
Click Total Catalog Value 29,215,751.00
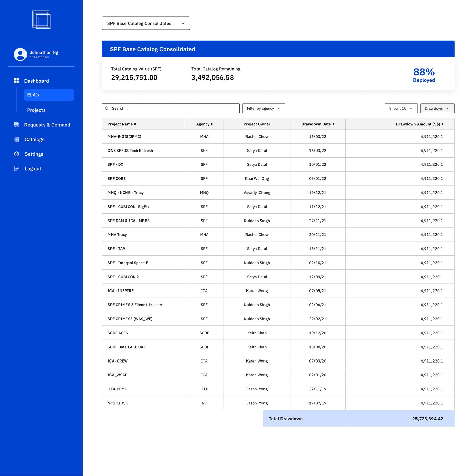134,77
